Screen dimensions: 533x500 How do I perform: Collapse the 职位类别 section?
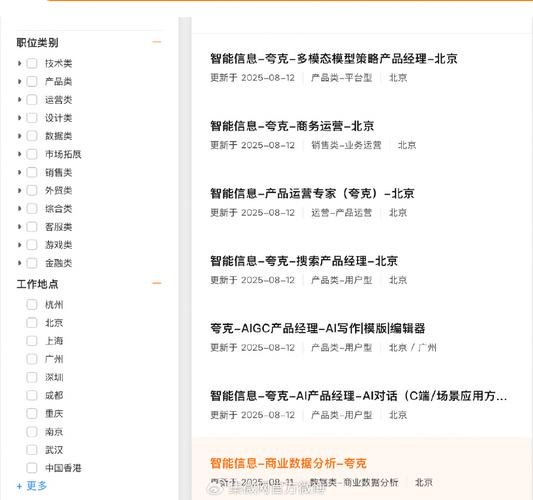click(x=157, y=42)
